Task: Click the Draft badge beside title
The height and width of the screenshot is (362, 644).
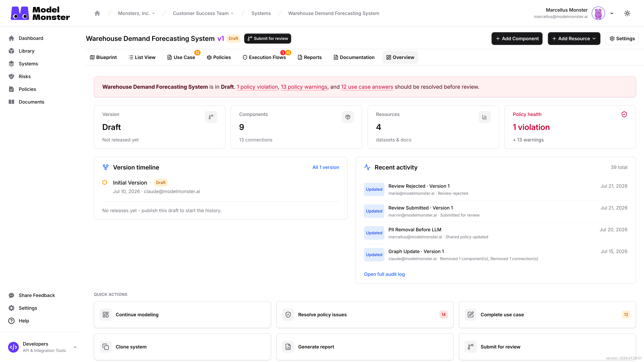Action: (x=233, y=38)
